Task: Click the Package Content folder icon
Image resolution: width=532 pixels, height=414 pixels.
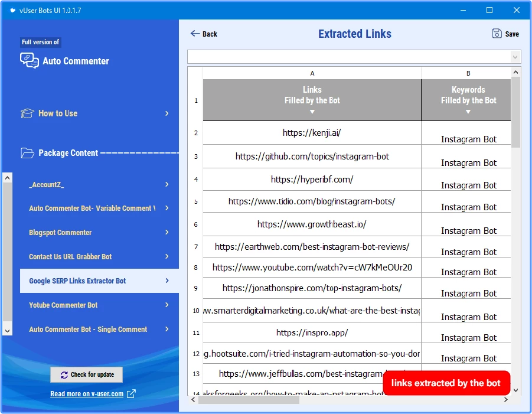Action: click(27, 153)
